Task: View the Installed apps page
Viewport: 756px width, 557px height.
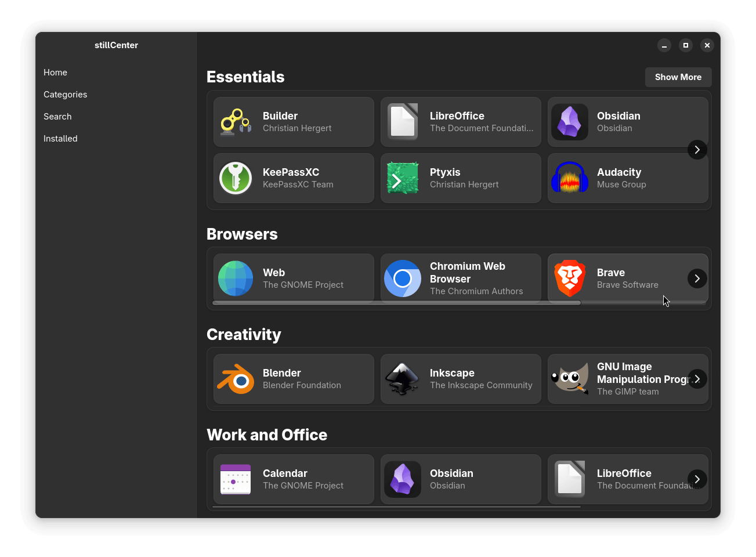Action: (x=116, y=139)
